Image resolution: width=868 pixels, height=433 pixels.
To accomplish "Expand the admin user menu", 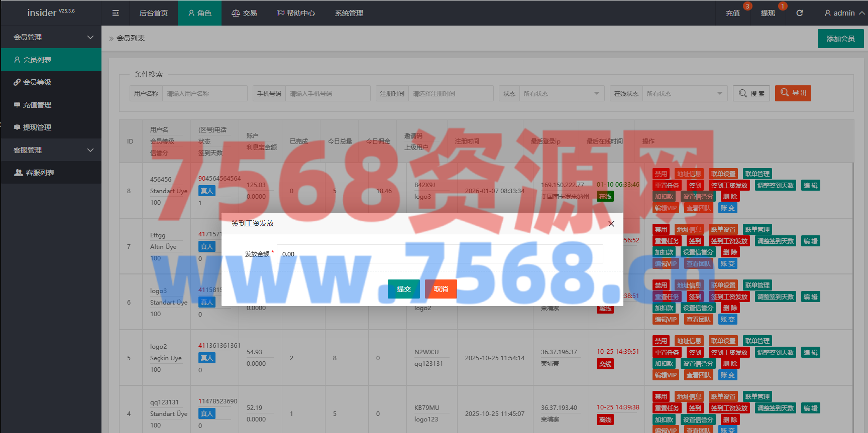I will click(x=844, y=13).
